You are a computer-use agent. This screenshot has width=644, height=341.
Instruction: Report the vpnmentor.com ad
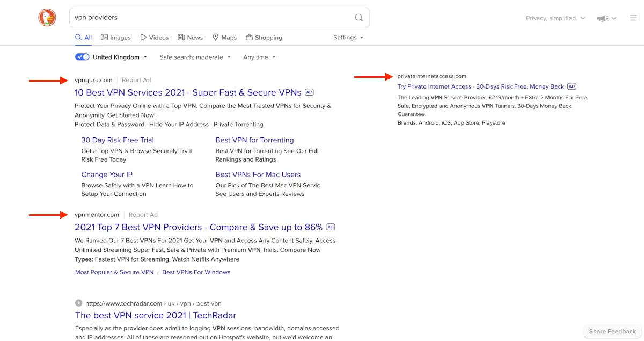click(143, 215)
